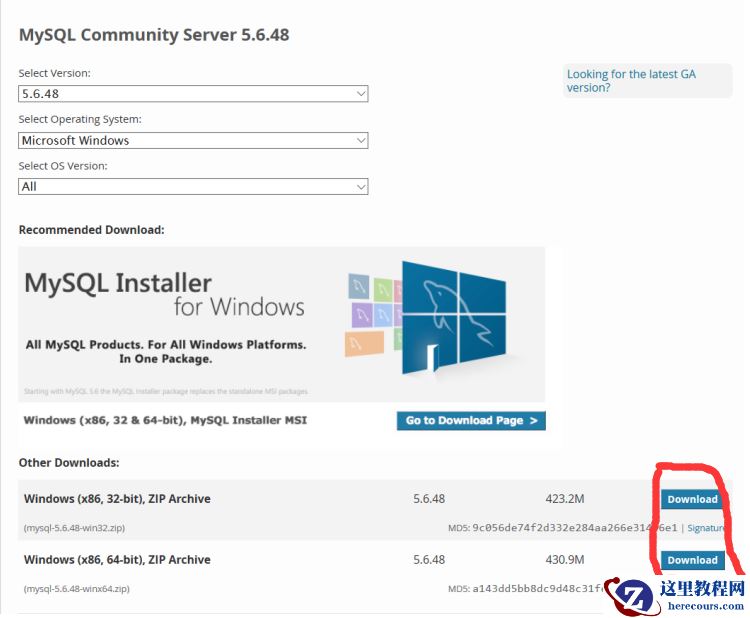Open the Select Operating System dropdown

pos(193,140)
